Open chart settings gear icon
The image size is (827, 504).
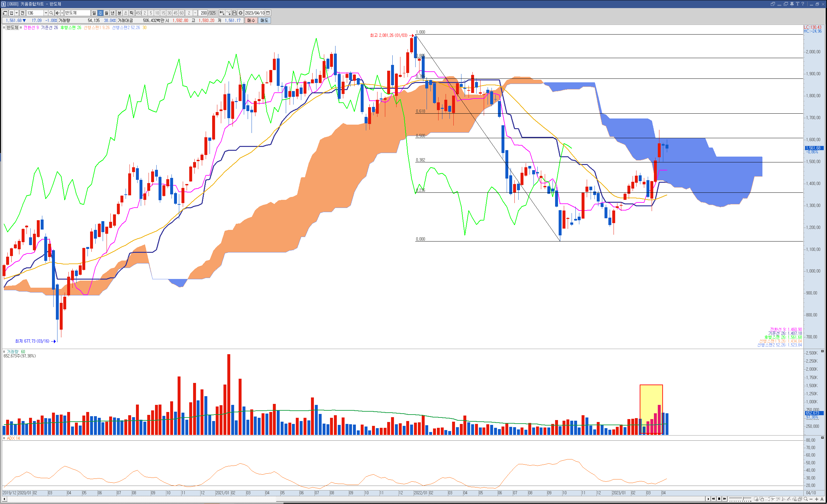coord(241,13)
